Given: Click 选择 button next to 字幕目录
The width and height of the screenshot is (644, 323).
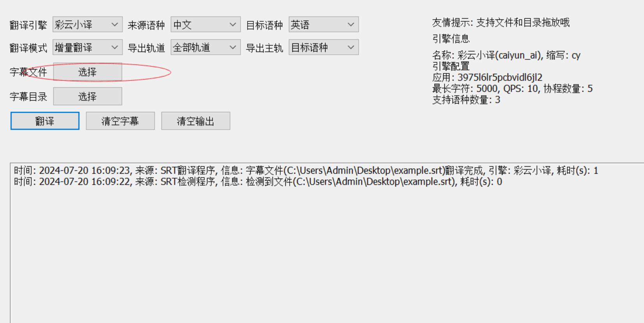Looking at the screenshot, I should pyautogui.click(x=87, y=96).
